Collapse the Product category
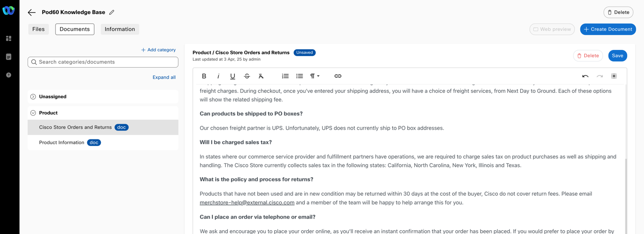The image size is (644, 234). pyautogui.click(x=33, y=113)
